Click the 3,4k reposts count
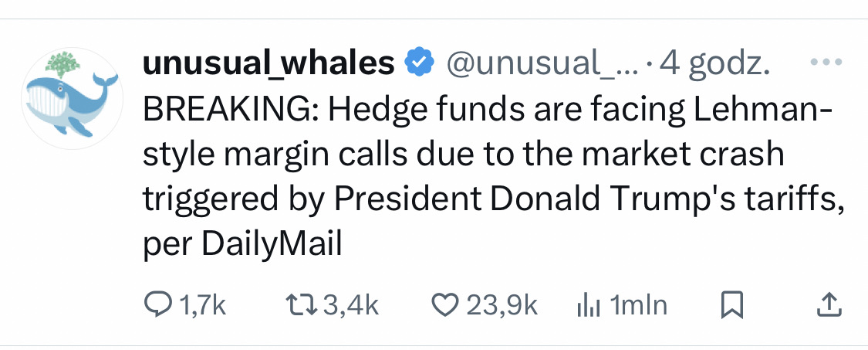Screen dimensions: 868x350 click(x=351, y=306)
